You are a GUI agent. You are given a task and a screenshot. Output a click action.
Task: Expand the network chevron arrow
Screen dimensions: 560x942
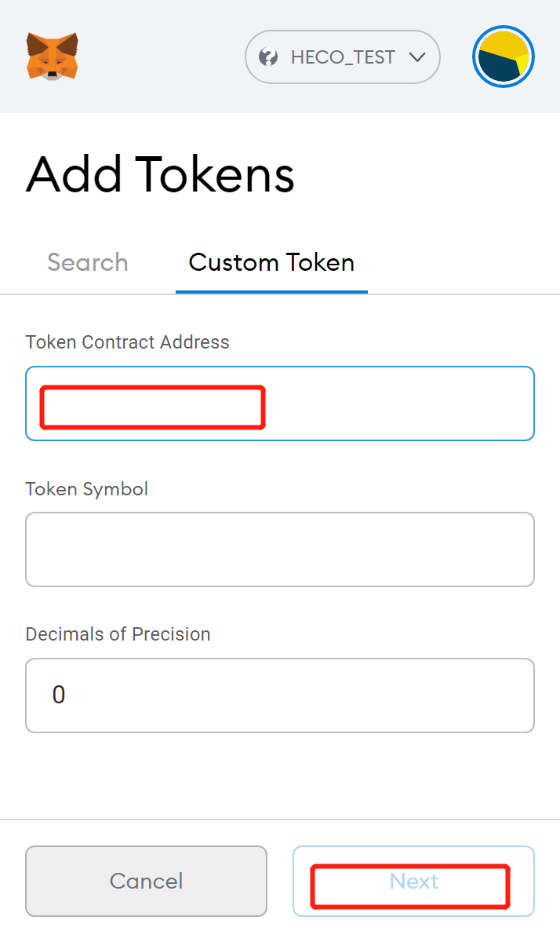[x=416, y=57]
